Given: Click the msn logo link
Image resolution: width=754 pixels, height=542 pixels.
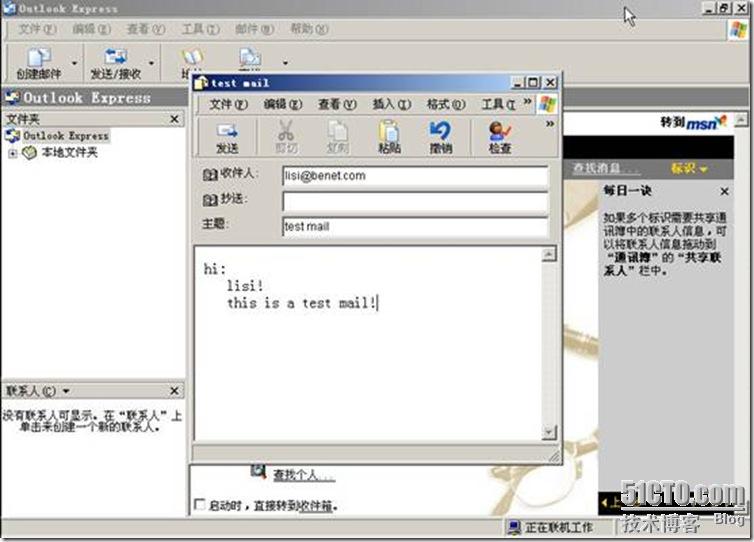Looking at the screenshot, I should [x=705, y=123].
